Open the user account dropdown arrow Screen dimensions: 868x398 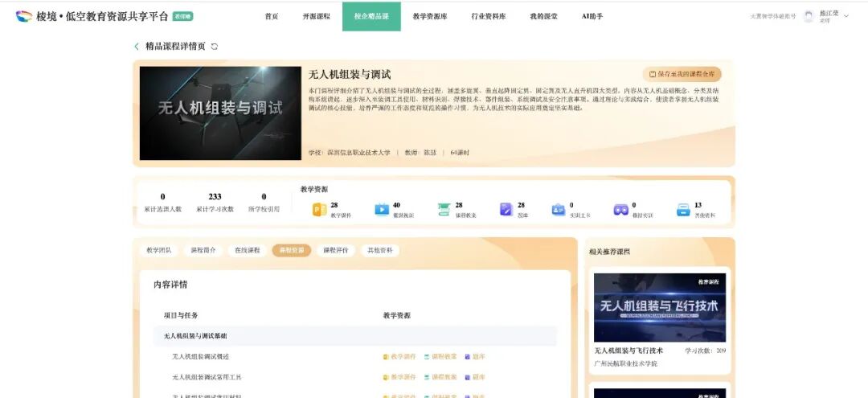pos(846,16)
